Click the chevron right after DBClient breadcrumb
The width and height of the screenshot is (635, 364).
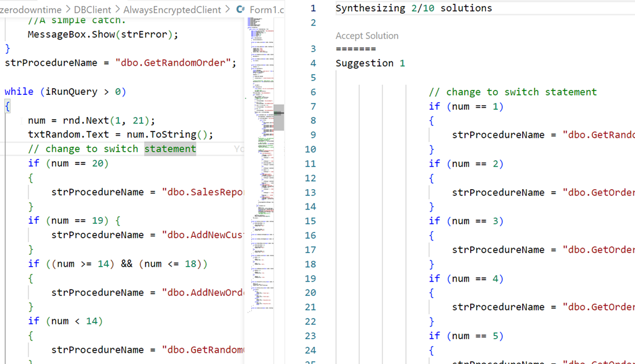tap(117, 9)
